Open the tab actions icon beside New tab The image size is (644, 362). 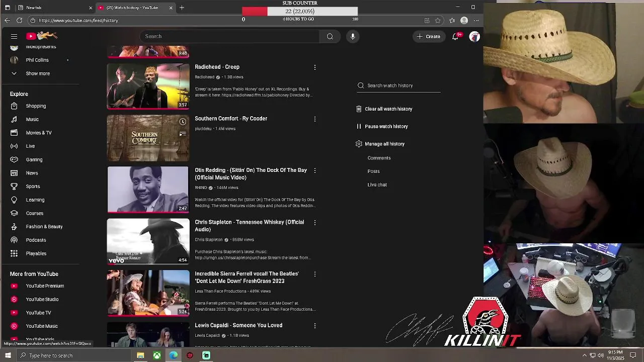coord(7,8)
